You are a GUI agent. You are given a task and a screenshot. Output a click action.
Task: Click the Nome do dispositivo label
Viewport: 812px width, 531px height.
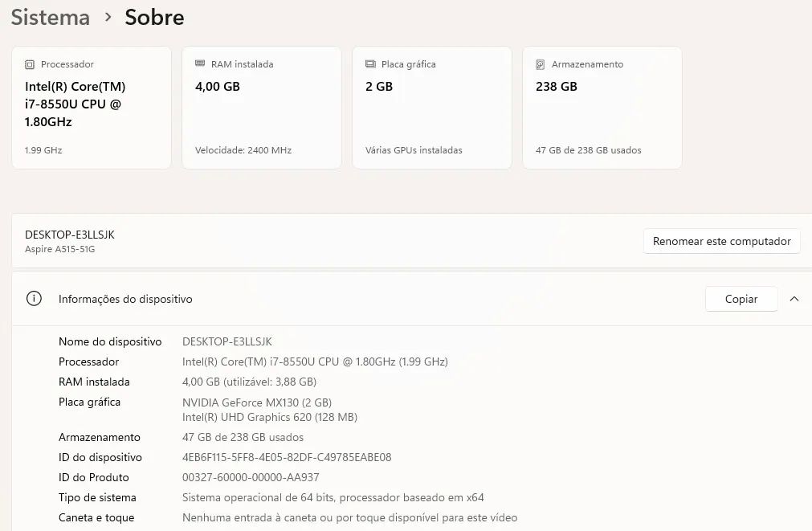pyautogui.click(x=110, y=341)
